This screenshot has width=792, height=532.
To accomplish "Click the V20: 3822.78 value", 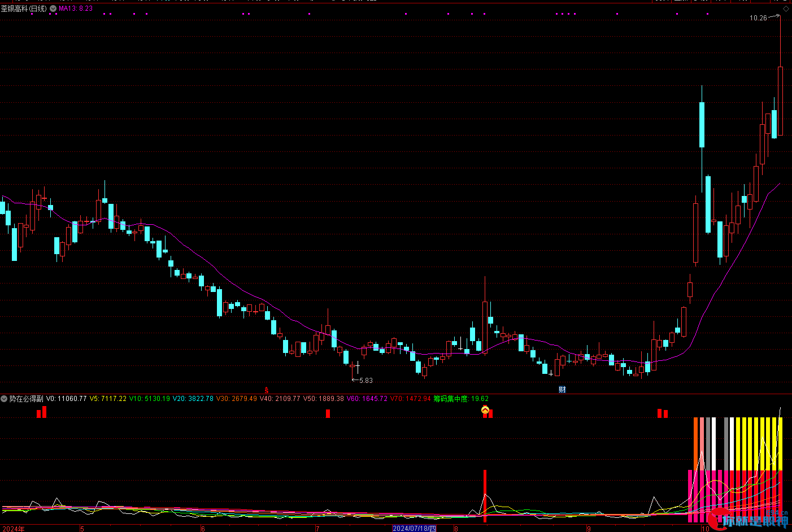I will click(193, 399).
